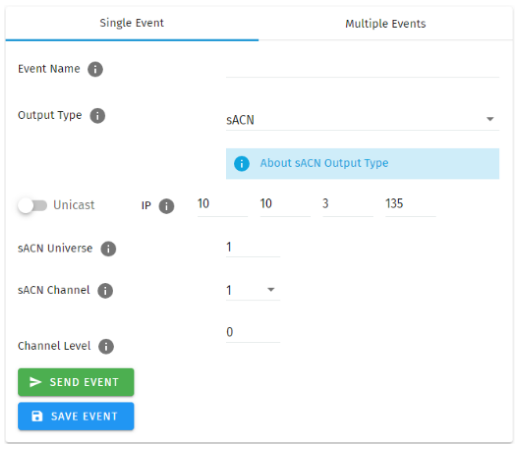The height and width of the screenshot is (450, 522).
Task: Switch to the Multiple Events tab
Action: point(385,24)
